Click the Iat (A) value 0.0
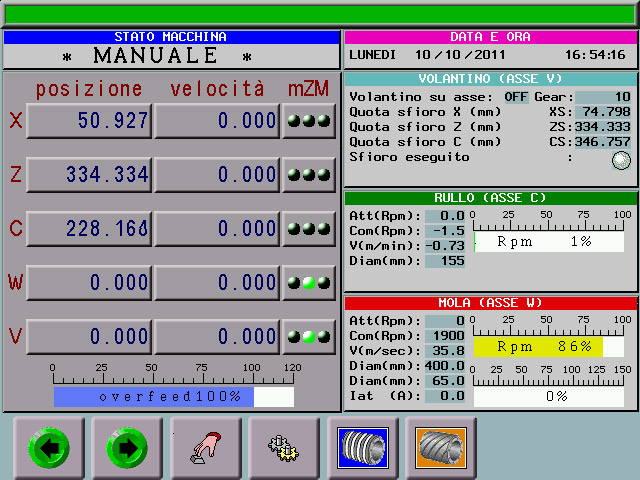 (445, 396)
